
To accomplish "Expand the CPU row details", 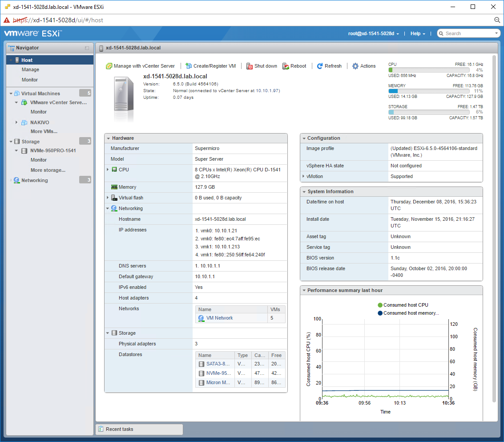I will (x=108, y=169).
